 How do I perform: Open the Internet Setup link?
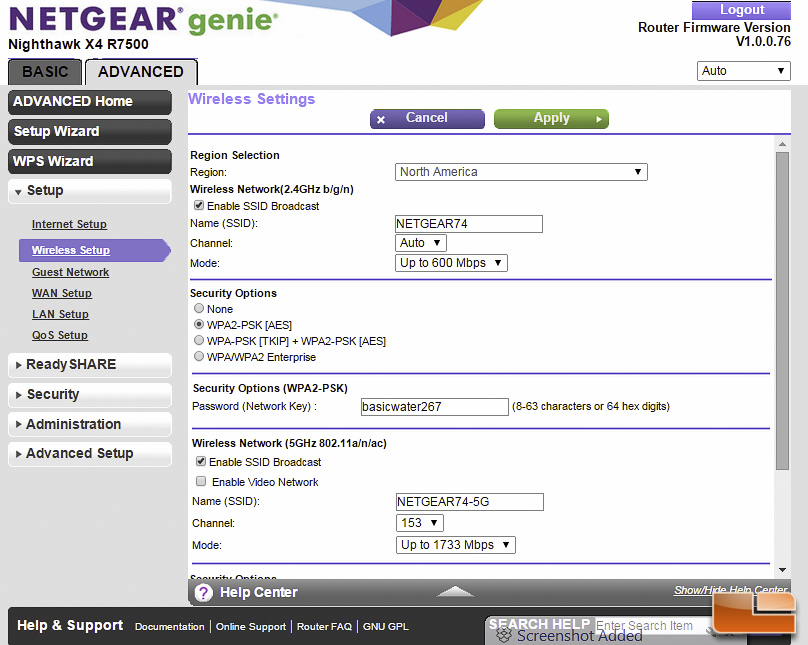(69, 225)
